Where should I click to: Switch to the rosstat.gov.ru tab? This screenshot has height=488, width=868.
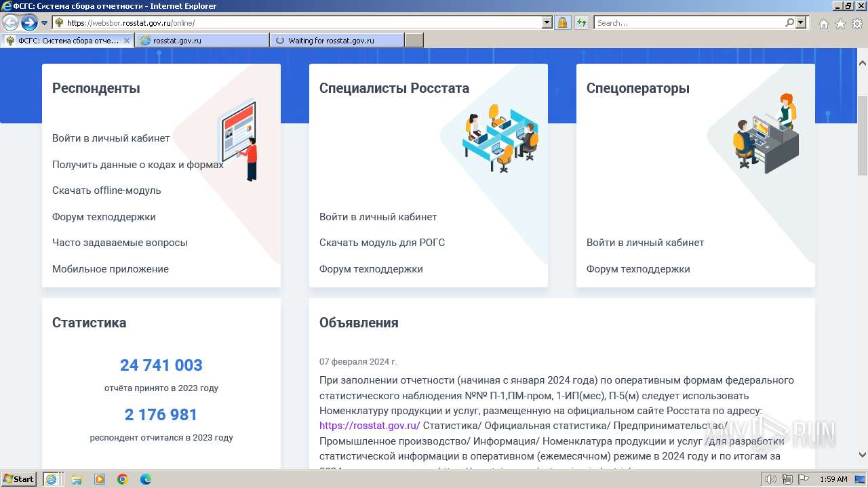(x=202, y=41)
